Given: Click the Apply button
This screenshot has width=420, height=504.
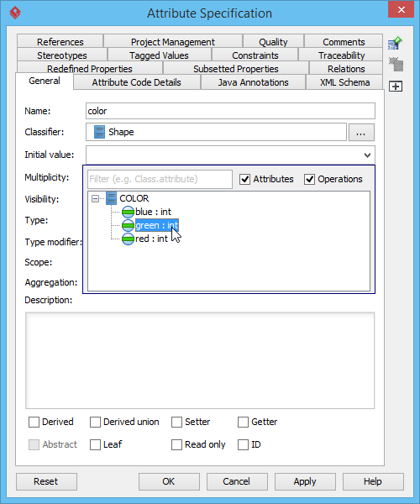Looking at the screenshot, I should coord(305,481).
